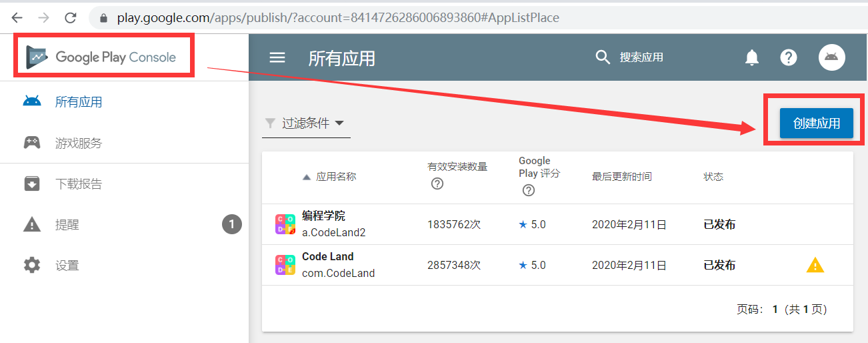Click help icon under 有效安装数量
868x343 pixels.
coord(437,184)
